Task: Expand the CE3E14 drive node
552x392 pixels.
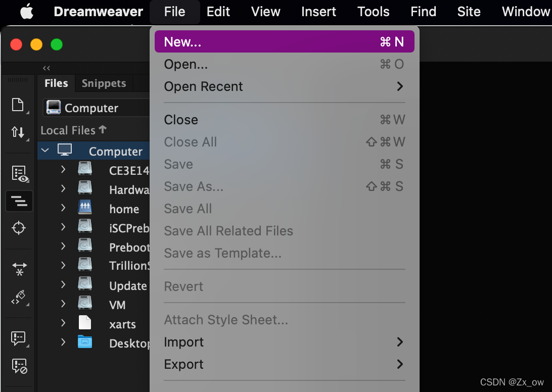Action: (63, 169)
